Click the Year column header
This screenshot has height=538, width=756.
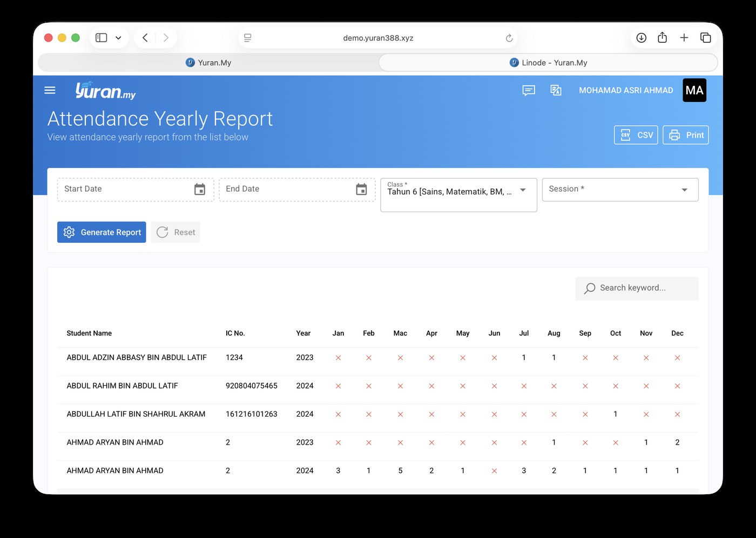(303, 333)
